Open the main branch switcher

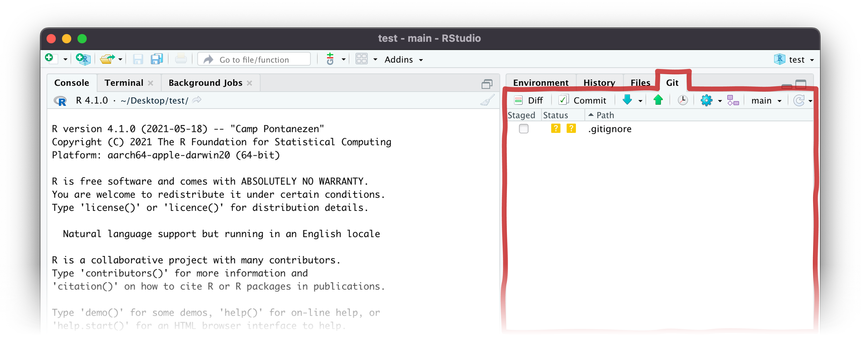point(766,100)
